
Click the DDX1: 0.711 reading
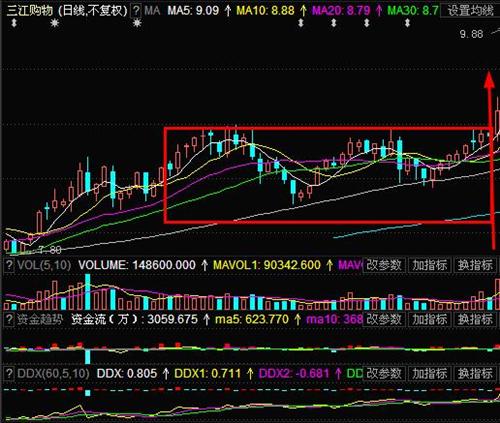pyautogui.click(x=207, y=373)
